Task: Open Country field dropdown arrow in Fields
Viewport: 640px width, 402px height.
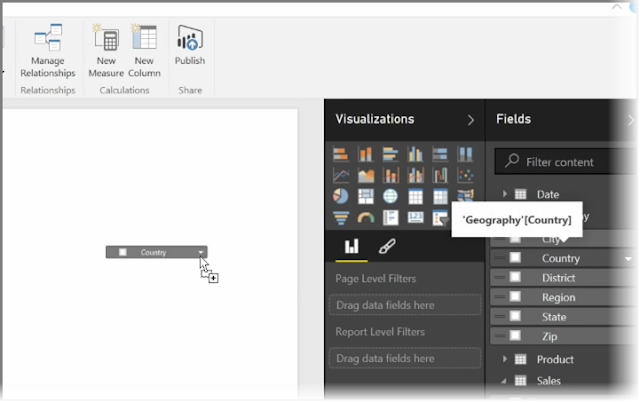Action: click(x=628, y=259)
